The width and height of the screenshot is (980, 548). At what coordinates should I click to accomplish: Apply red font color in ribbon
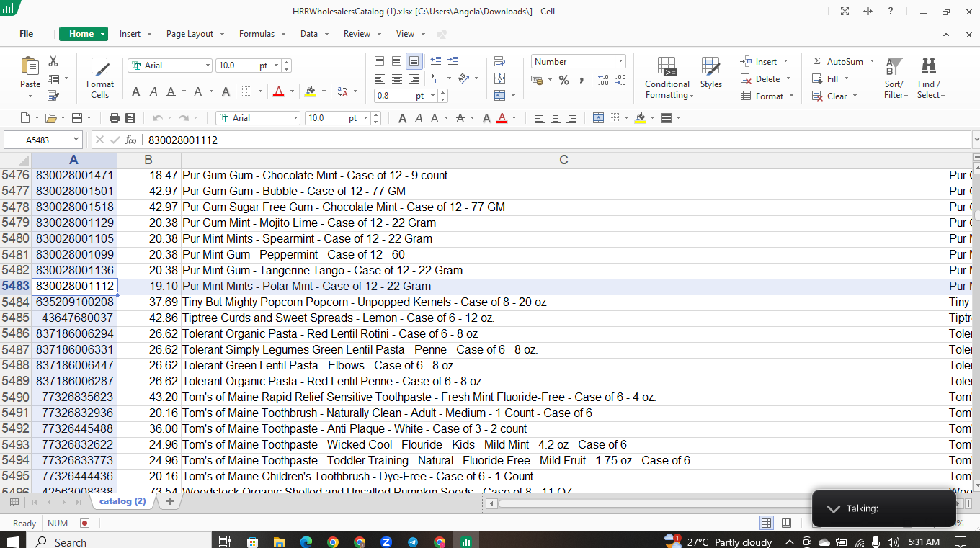(x=278, y=91)
